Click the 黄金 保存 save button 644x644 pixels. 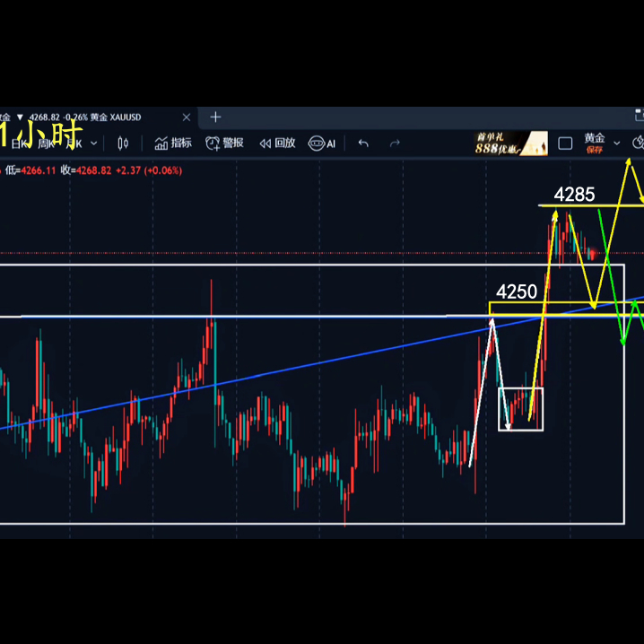(594, 144)
